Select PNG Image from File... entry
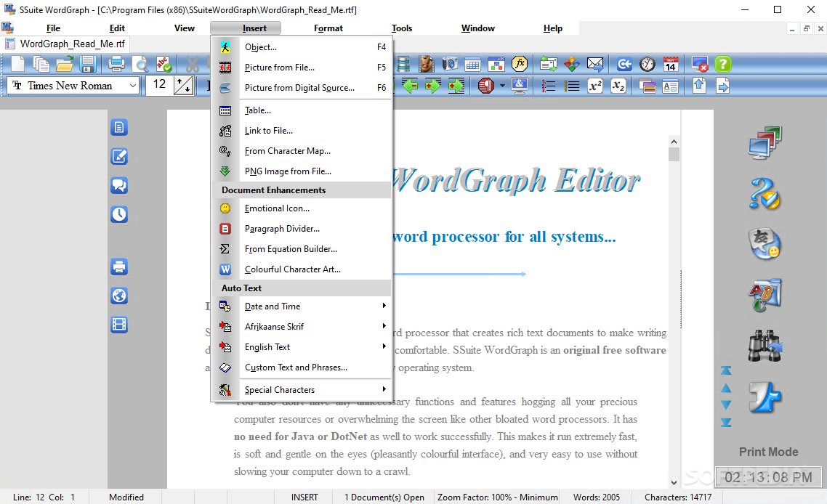This screenshot has width=827, height=504. coord(302,171)
